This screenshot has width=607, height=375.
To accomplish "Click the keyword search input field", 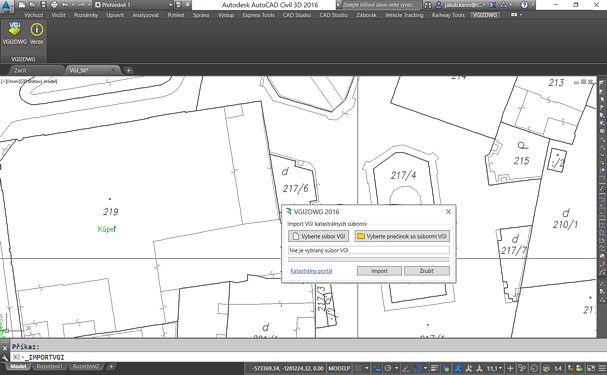I will click(x=381, y=5).
